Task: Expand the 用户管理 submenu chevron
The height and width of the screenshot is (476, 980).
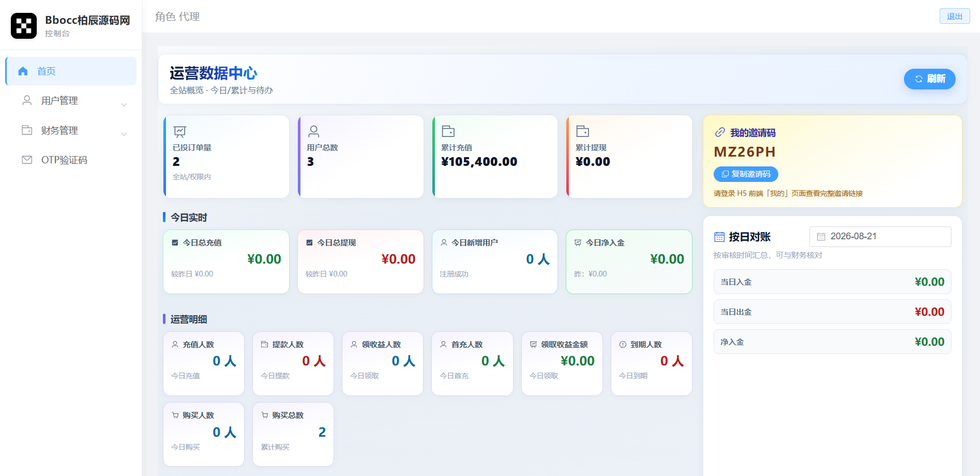Action: [124, 104]
